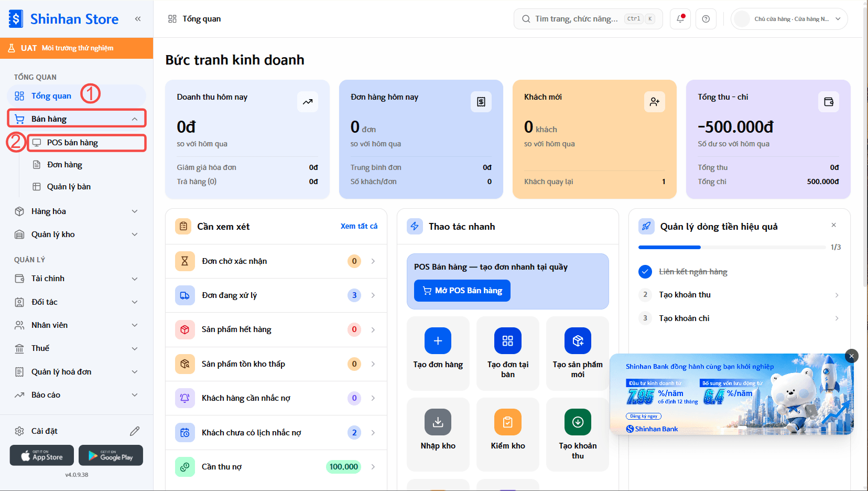Close the Quản lý dòng tiền panel
The image size is (868, 491).
(x=834, y=225)
